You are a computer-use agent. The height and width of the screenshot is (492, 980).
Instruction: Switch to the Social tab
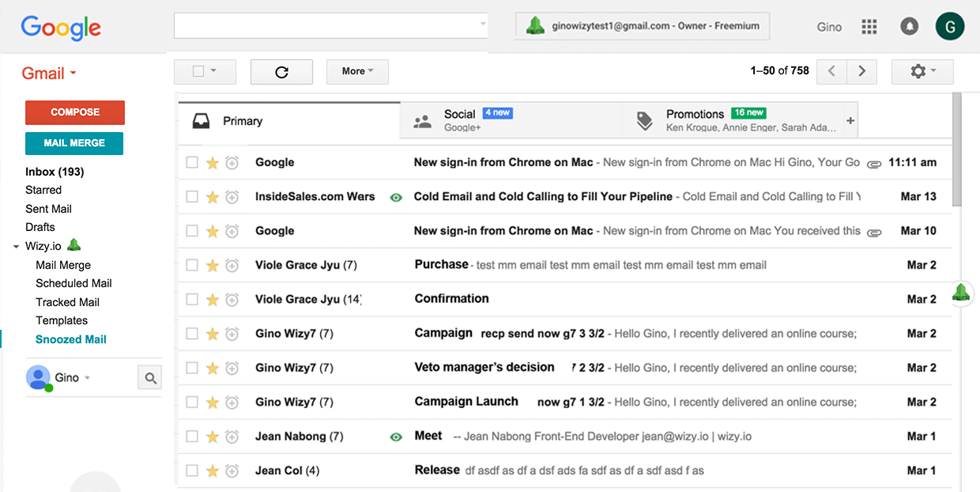click(x=511, y=121)
